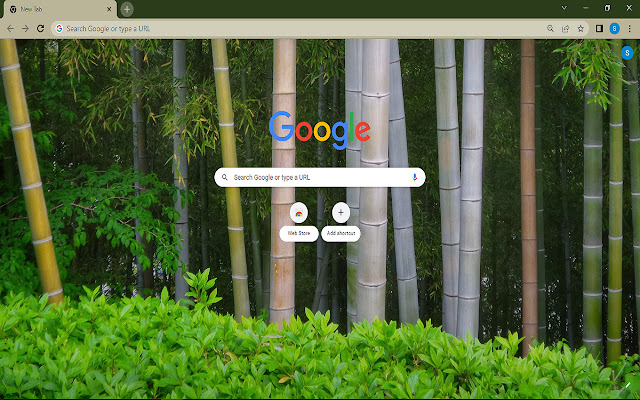
Task: Reload the current page
Action: point(40,29)
